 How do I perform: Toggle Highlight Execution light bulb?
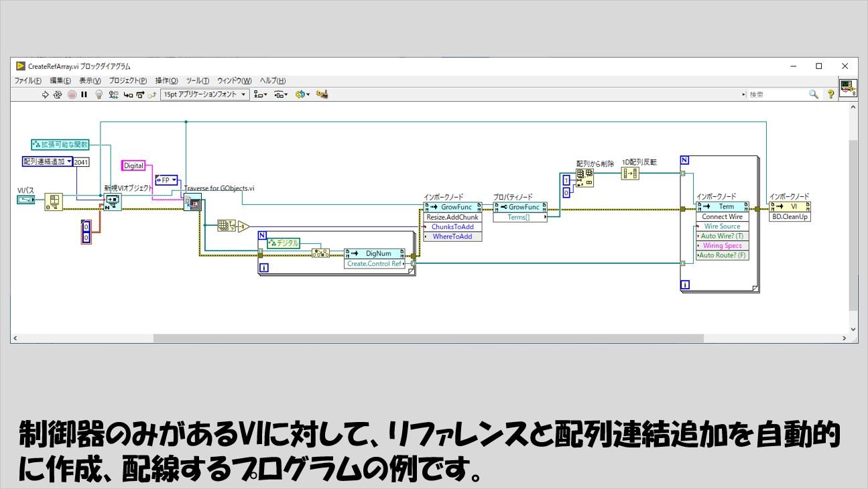click(x=99, y=94)
